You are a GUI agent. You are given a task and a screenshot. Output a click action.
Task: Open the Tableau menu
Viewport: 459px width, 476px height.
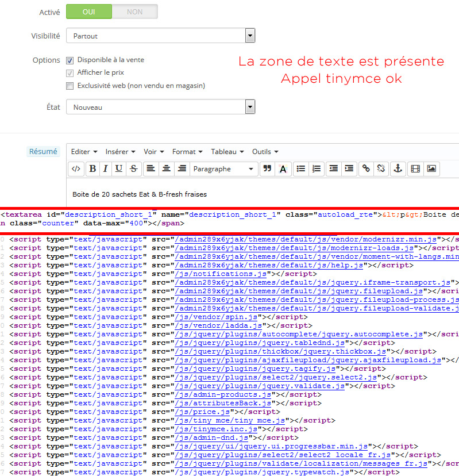click(227, 152)
